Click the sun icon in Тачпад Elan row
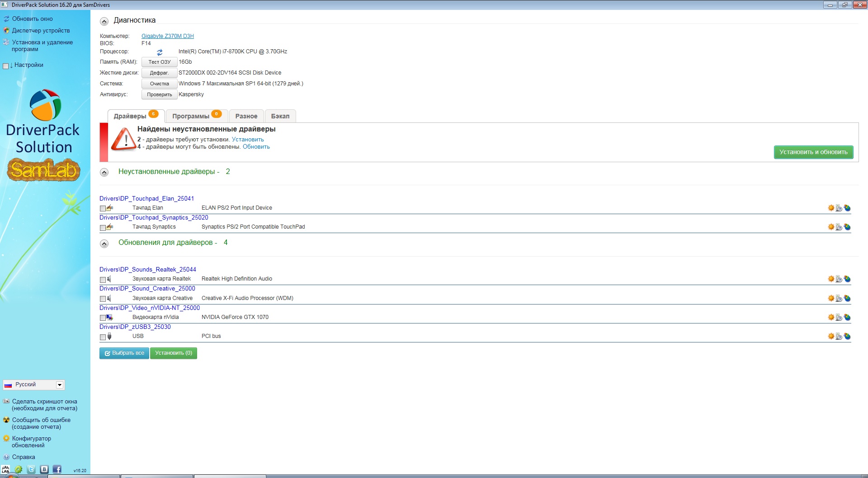This screenshot has height=478, width=868. pos(831,208)
